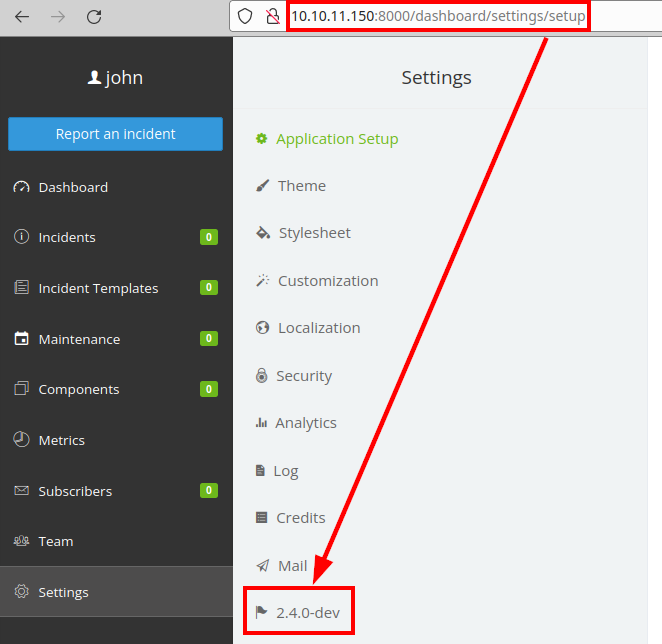The height and width of the screenshot is (644, 662).
Task: Click the Maintenance calendar icon
Action: click(22, 338)
